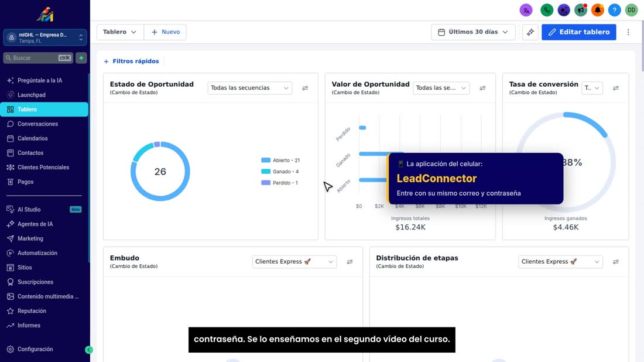Open Marketing in sidebar
The height and width of the screenshot is (362, 644).
pyautogui.click(x=44, y=238)
